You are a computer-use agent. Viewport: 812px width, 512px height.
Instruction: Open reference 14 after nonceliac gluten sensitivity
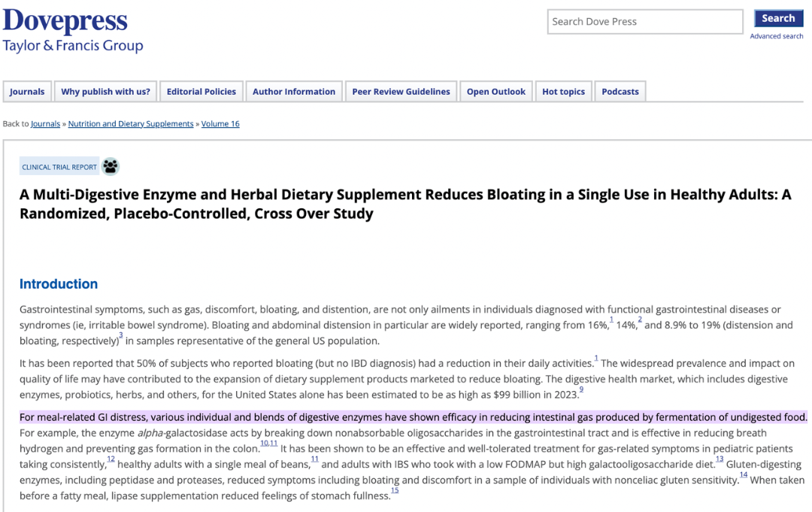click(744, 474)
